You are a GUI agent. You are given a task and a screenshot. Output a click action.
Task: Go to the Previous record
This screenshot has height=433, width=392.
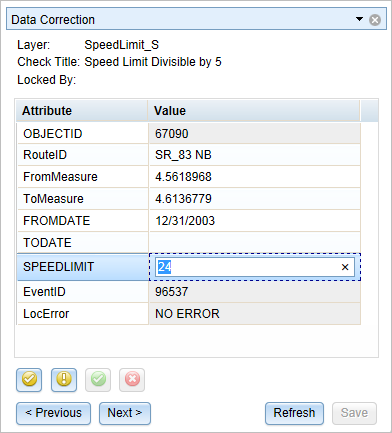pyautogui.click(x=53, y=413)
